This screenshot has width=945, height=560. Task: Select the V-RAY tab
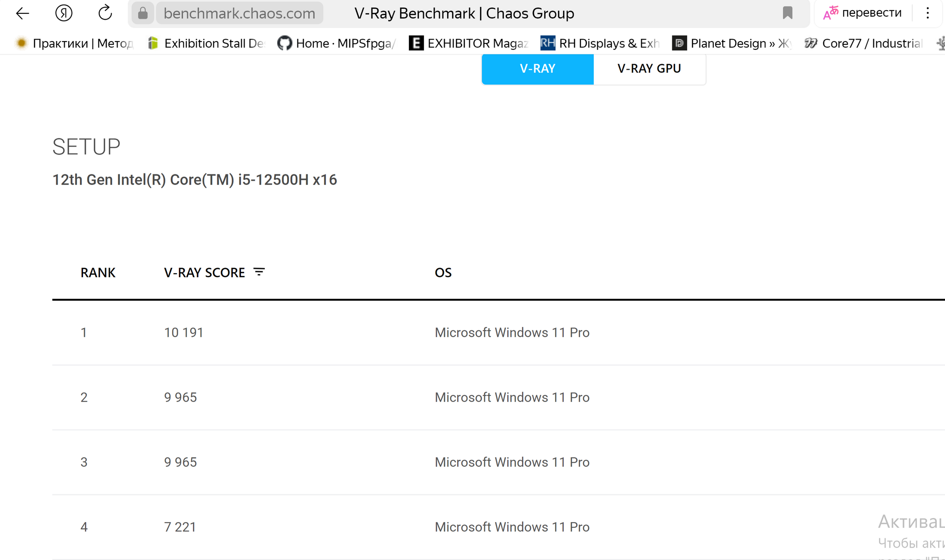[537, 69]
